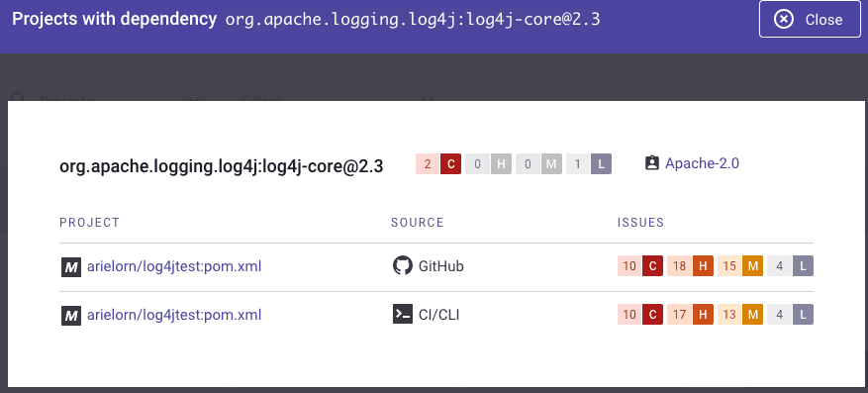Click the 10 critical issues badge for GitHub project
The height and width of the screenshot is (393, 868).
(640, 266)
